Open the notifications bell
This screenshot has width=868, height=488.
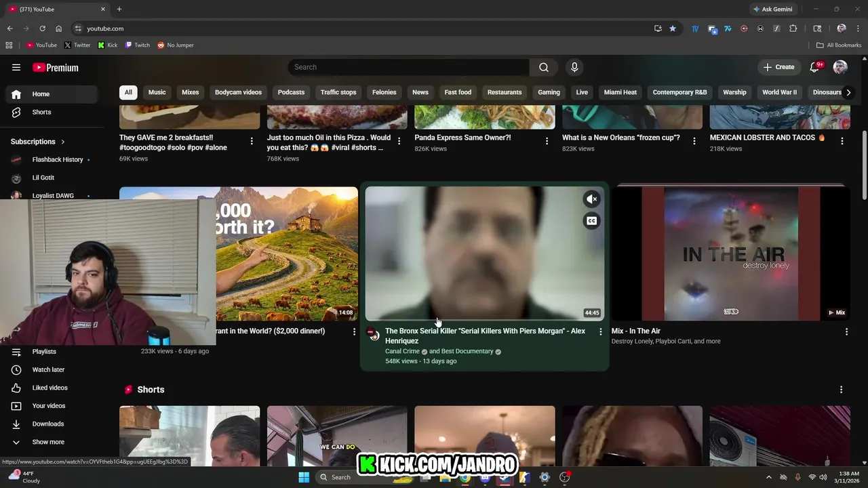coord(815,67)
